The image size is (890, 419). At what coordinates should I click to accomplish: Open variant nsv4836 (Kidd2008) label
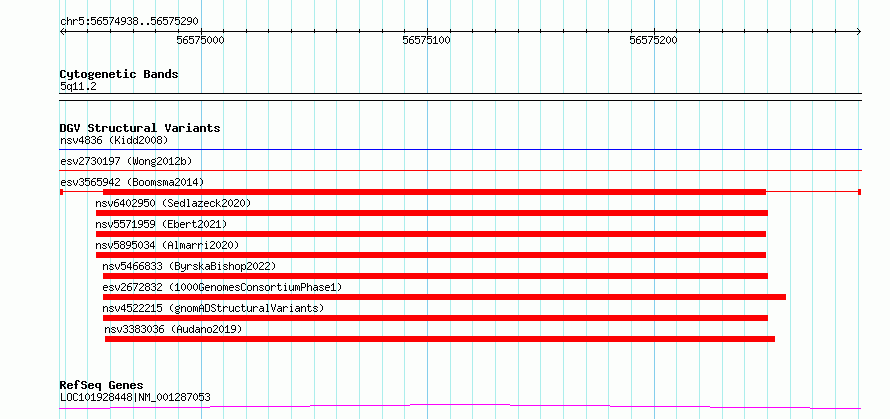(x=114, y=140)
